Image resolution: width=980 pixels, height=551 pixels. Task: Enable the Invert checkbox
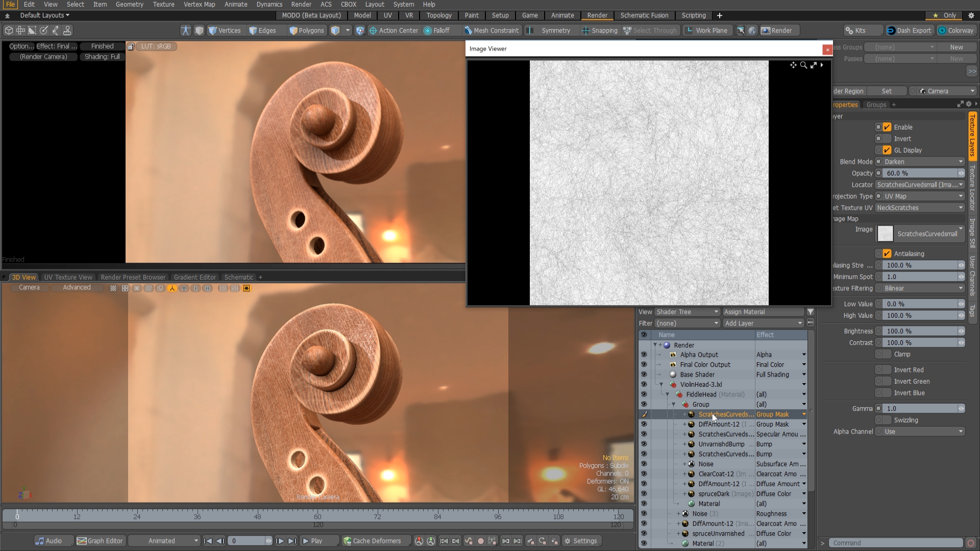pos(882,138)
